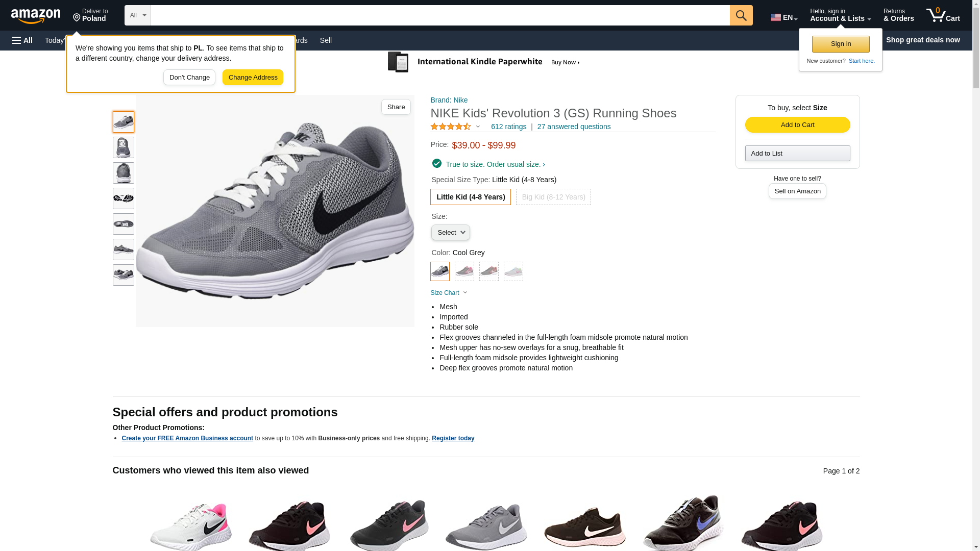Open the 27 answered questions link

(574, 127)
